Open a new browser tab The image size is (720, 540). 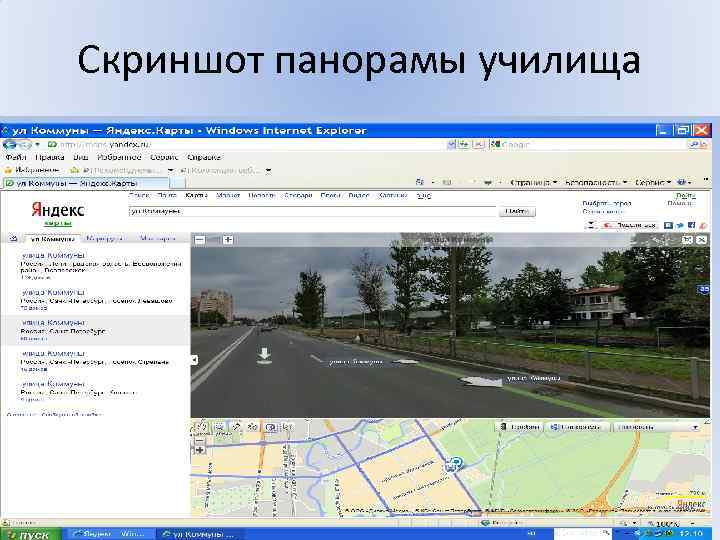(x=178, y=183)
